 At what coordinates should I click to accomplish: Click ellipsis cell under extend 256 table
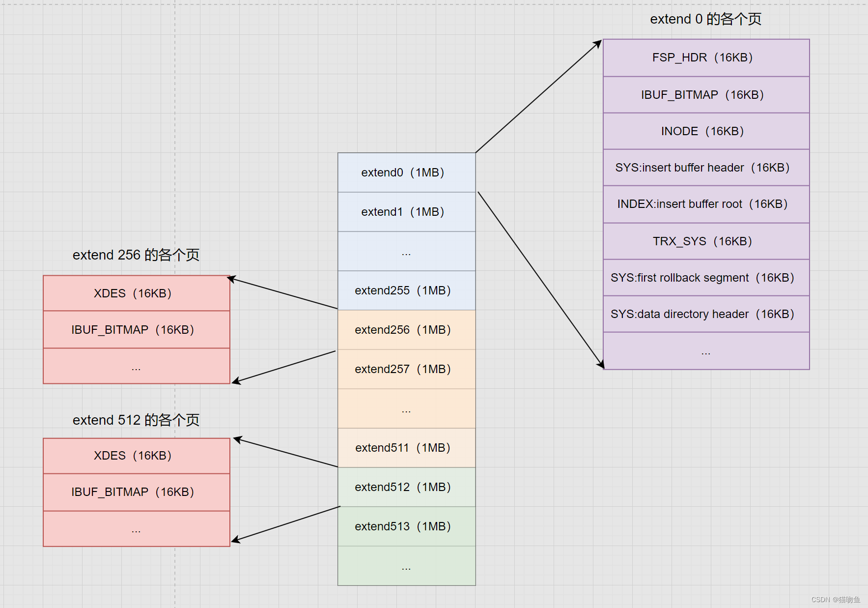tap(137, 366)
